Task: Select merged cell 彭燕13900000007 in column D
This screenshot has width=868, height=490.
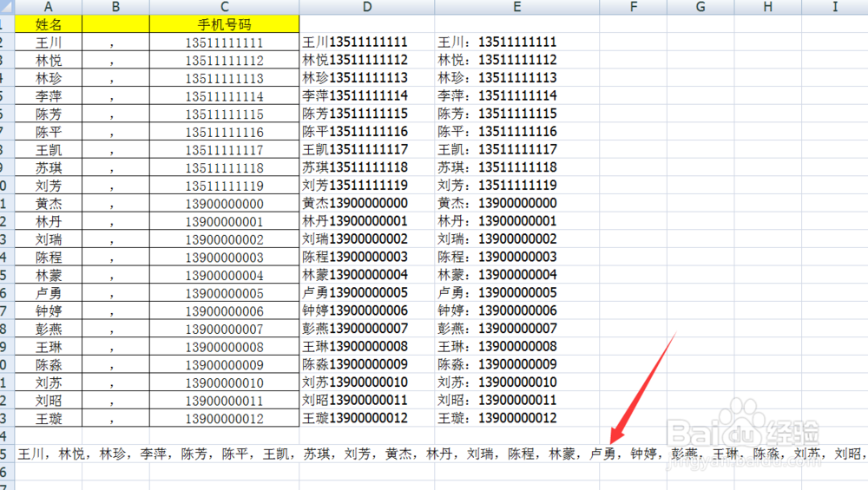Action: (x=367, y=328)
